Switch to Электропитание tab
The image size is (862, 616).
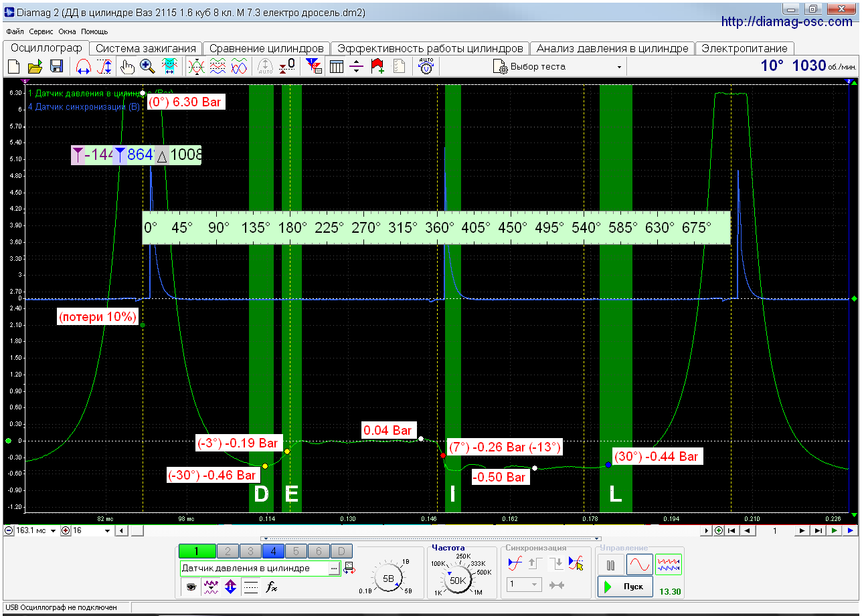point(744,48)
